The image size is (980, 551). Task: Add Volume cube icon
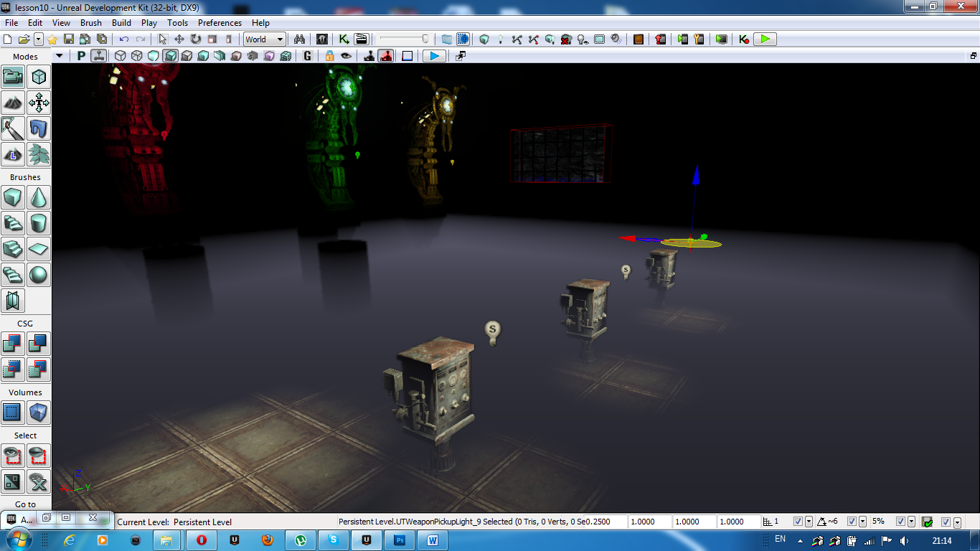[39, 413]
